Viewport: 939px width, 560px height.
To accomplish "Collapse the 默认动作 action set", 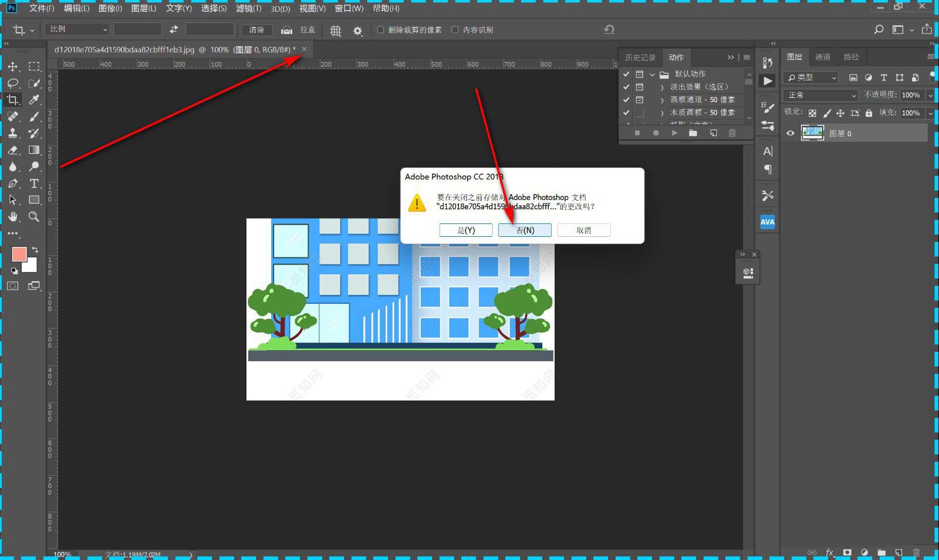I will [652, 74].
